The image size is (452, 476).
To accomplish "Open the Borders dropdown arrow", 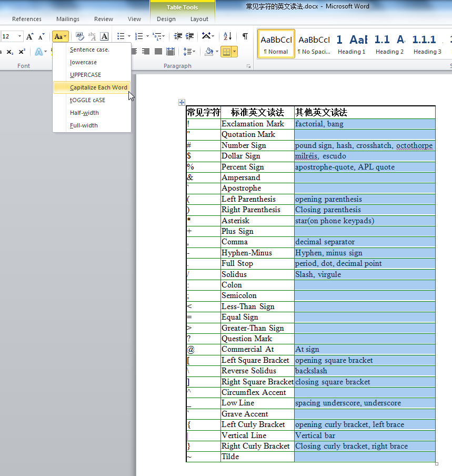I will [235, 52].
